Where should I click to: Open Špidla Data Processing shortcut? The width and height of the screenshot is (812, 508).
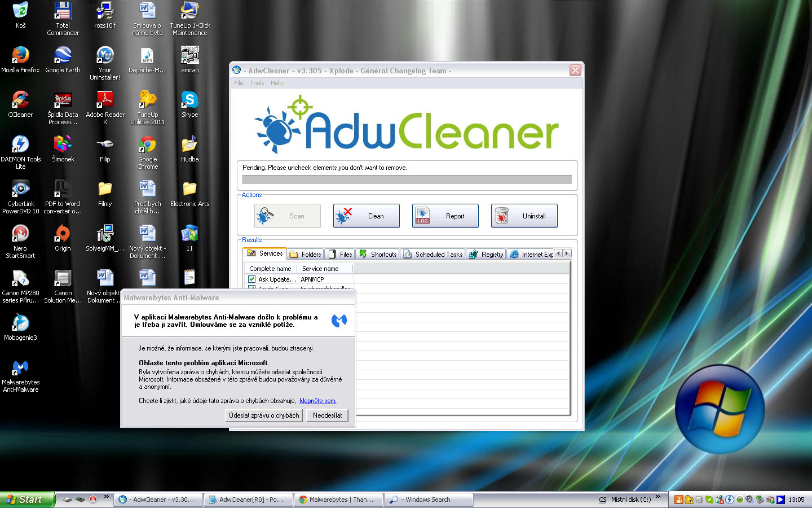[x=63, y=108]
